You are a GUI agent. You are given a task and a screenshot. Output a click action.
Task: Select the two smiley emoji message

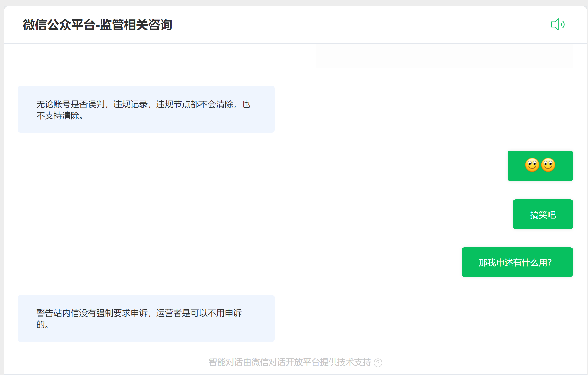(540, 166)
